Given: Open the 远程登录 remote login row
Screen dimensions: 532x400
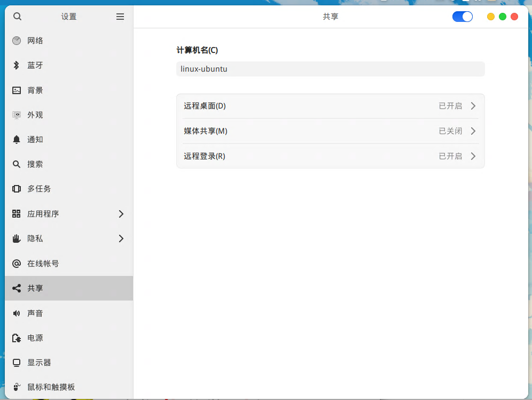Looking at the screenshot, I should (330, 156).
